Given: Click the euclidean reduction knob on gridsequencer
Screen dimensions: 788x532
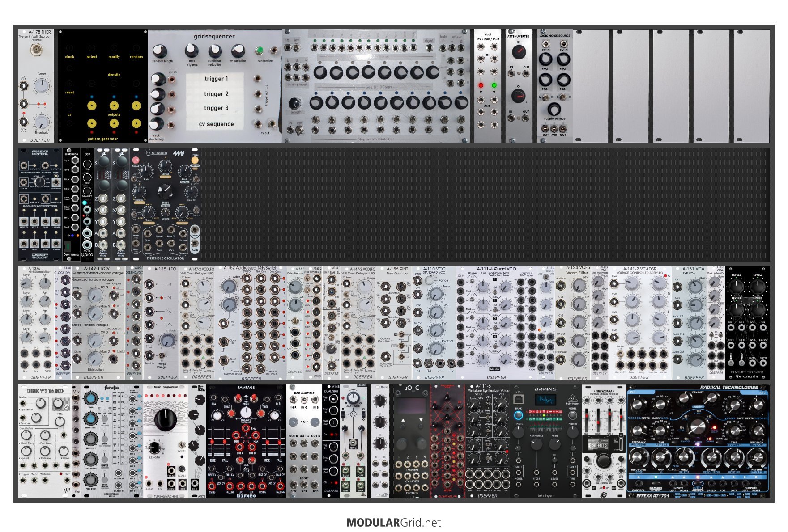Looking at the screenshot, I should point(215,51).
